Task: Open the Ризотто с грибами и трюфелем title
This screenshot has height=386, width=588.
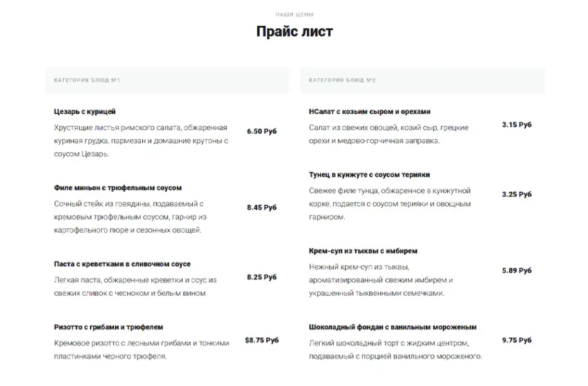Action: [x=109, y=327]
